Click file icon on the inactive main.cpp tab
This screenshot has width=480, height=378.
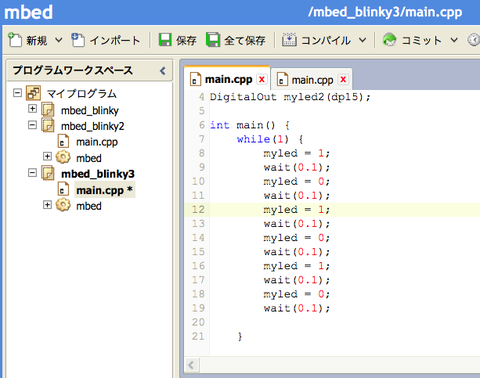coord(282,80)
